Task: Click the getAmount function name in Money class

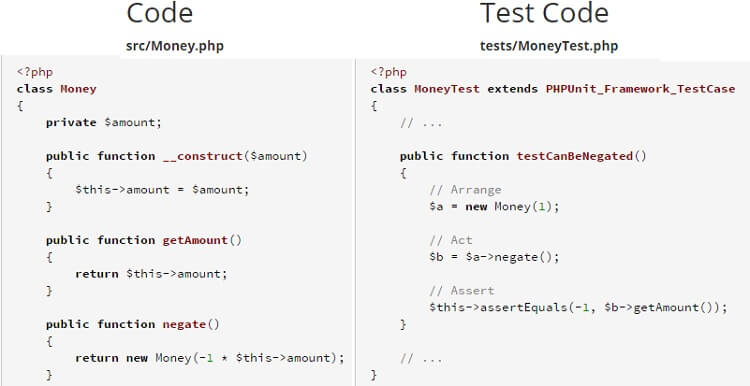Action: [x=195, y=240]
